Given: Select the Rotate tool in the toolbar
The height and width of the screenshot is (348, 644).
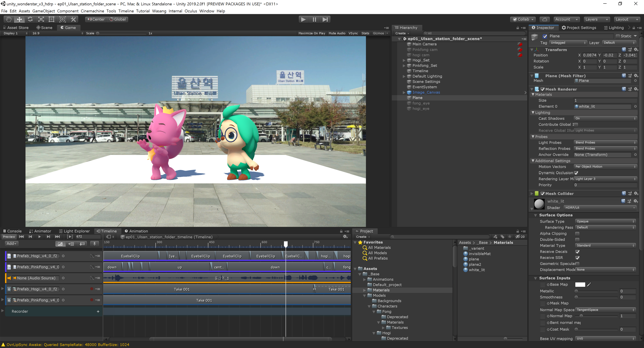Looking at the screenshot, I should pyautogui.click(x=30, y=19).
